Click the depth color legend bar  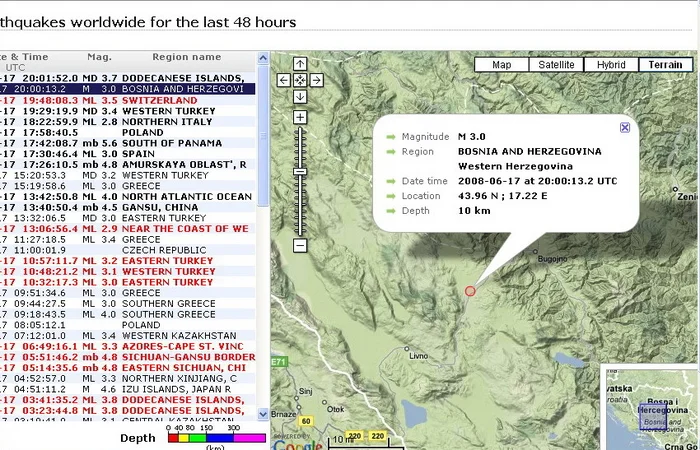(x=217, y=438)
